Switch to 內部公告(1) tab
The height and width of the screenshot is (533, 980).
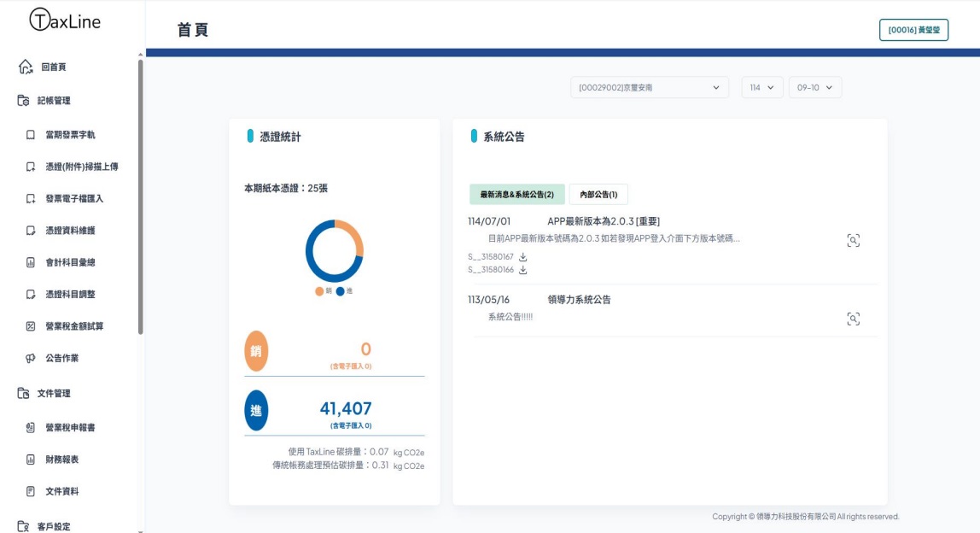coord(598,195)
